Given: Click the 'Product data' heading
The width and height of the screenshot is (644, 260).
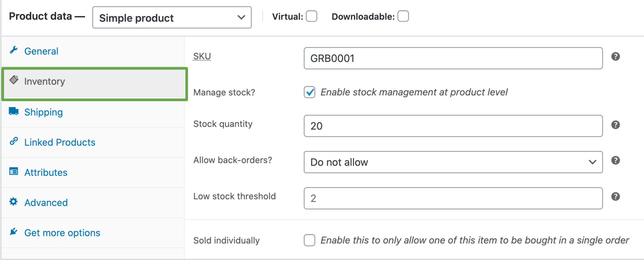Looking at the screenshot, I should tap(40, 16).
